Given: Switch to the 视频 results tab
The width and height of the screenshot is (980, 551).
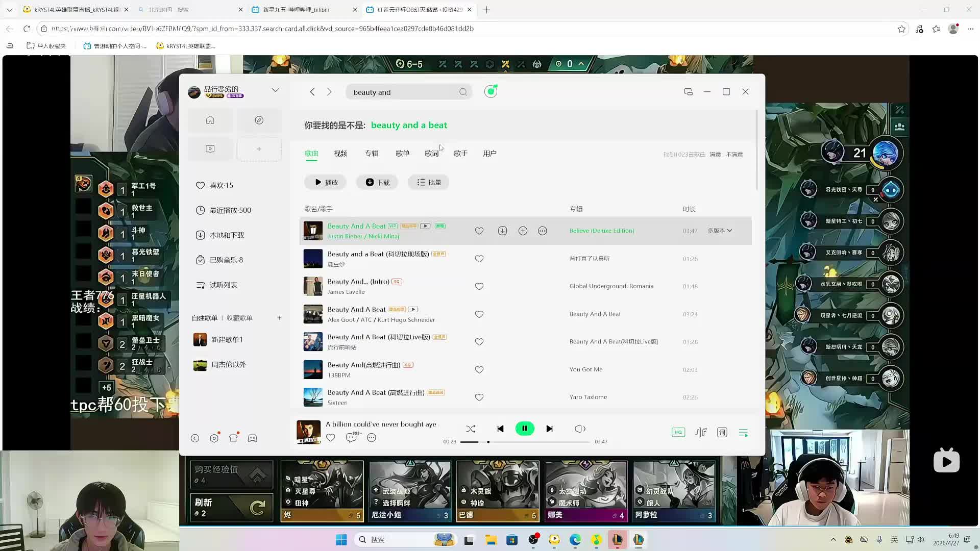Looking at the screenshot, I should pos(340,154).
